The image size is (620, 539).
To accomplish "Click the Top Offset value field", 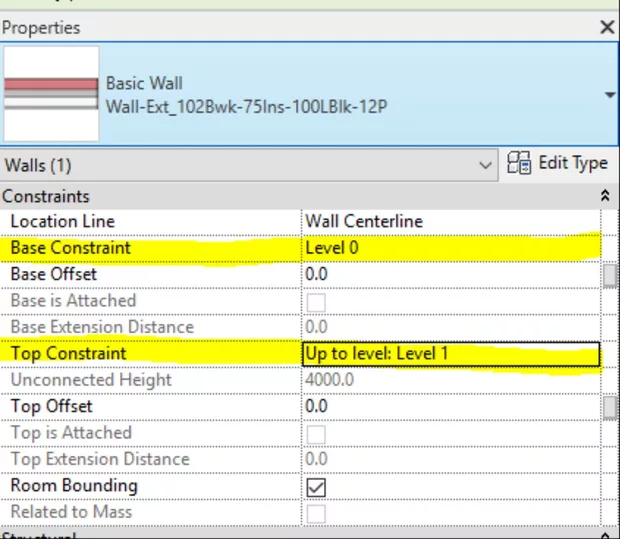I will (x=450, y=406).
